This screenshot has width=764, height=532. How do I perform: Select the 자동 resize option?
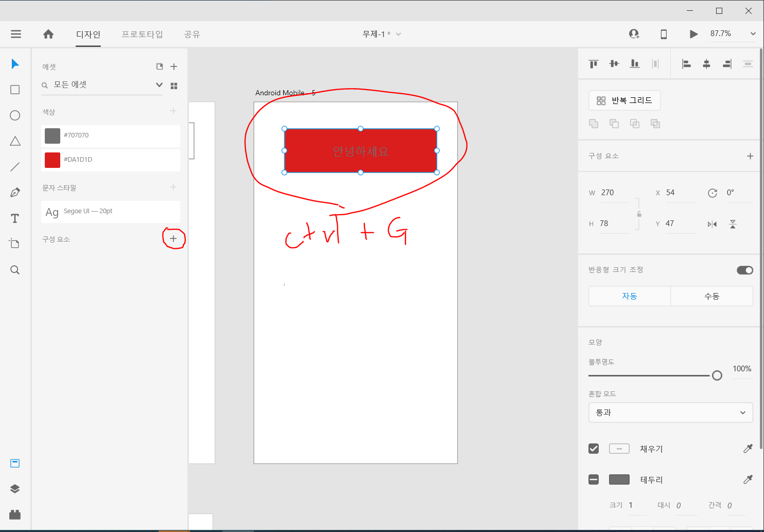click(630, 296)
